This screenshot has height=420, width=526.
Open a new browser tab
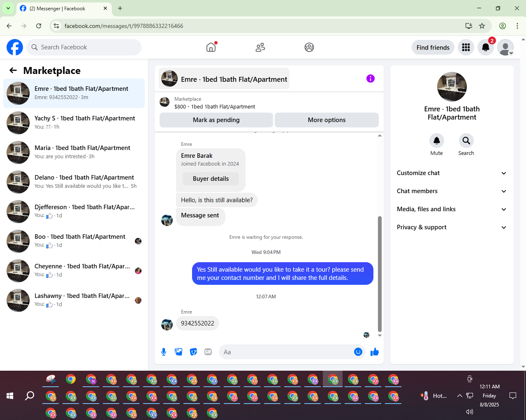point(120,8)
